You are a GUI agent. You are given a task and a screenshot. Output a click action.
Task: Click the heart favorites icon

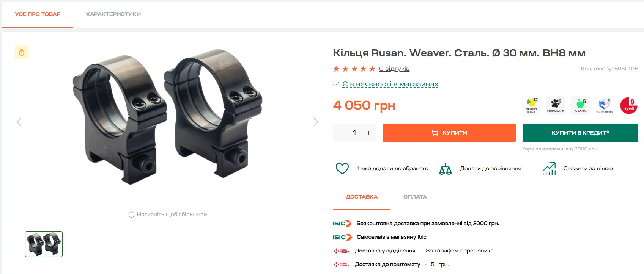coord(342,168)
